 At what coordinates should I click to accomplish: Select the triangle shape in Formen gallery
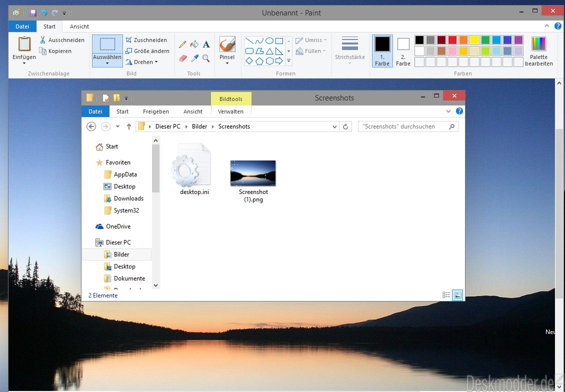pos(269,51)
